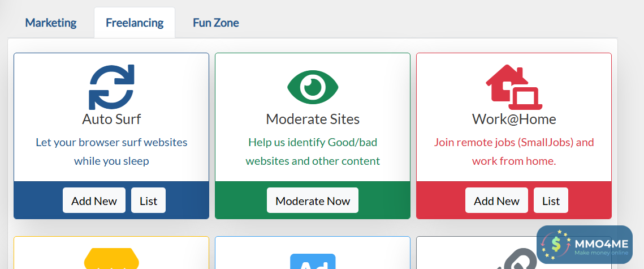Switch to the Marketing tab
The width and height of the screenshot is (644, 269).
click(x=51, y=23)
